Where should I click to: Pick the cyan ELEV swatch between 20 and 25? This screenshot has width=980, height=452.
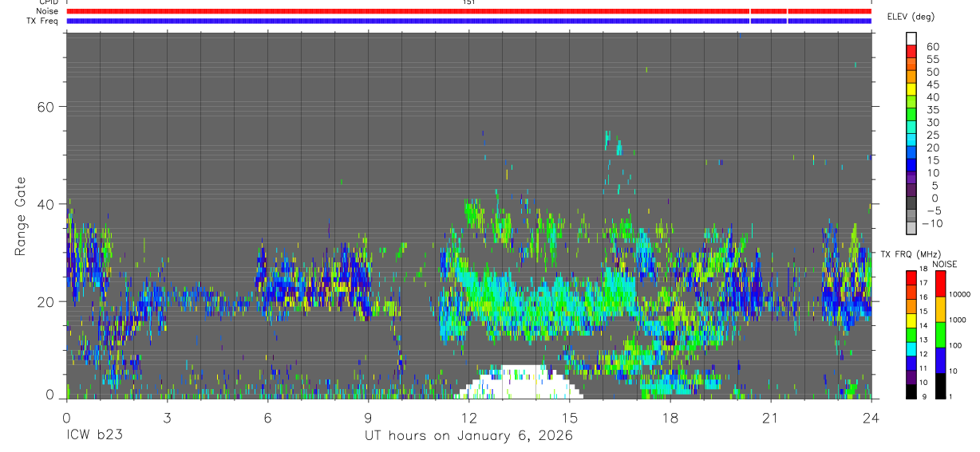coord(912,140)
